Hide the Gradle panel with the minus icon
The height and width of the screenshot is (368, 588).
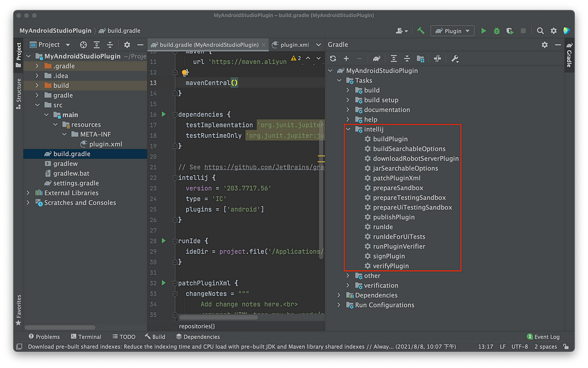click(558, 45)
